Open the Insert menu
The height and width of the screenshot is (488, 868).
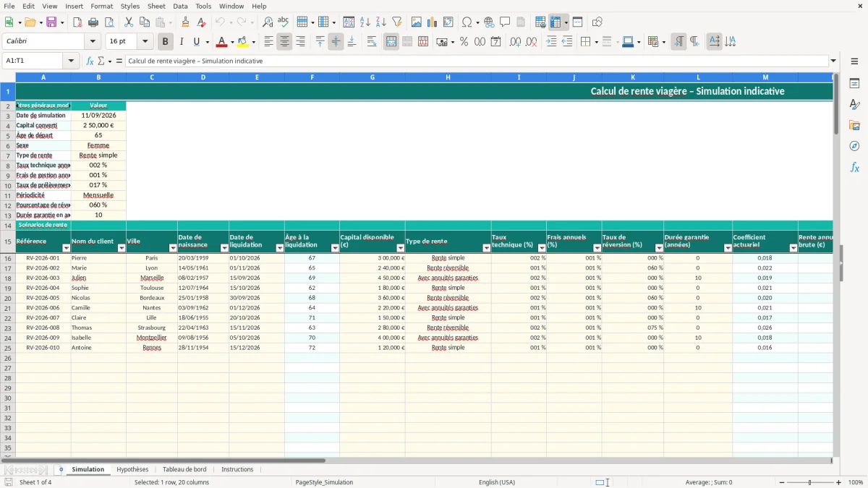[x=74, y=6]
